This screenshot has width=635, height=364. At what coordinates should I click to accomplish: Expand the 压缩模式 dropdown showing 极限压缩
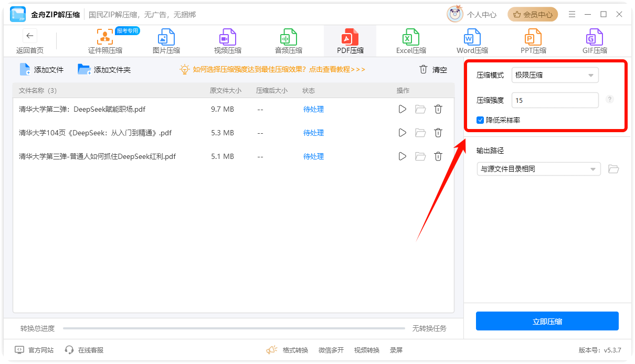[555, 75]
